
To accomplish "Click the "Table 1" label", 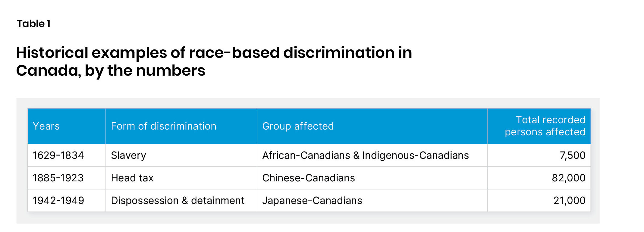I will pyautogui.click(x=33, y=24).
